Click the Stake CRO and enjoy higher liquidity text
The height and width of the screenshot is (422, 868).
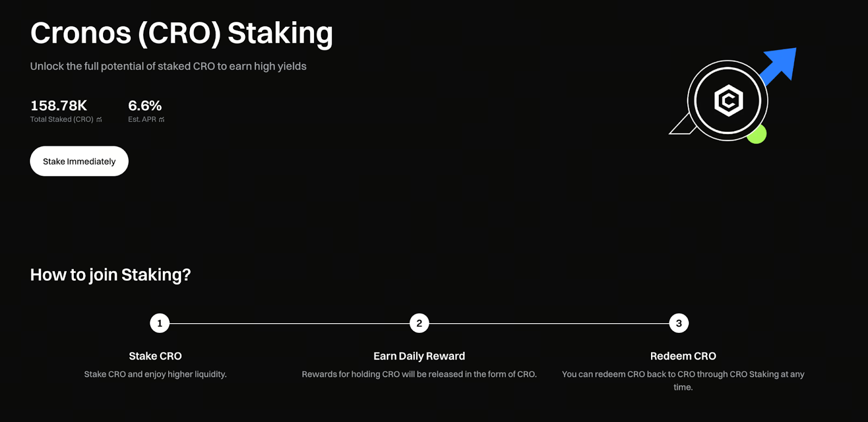pyautogui.click(x=155, y=374)
